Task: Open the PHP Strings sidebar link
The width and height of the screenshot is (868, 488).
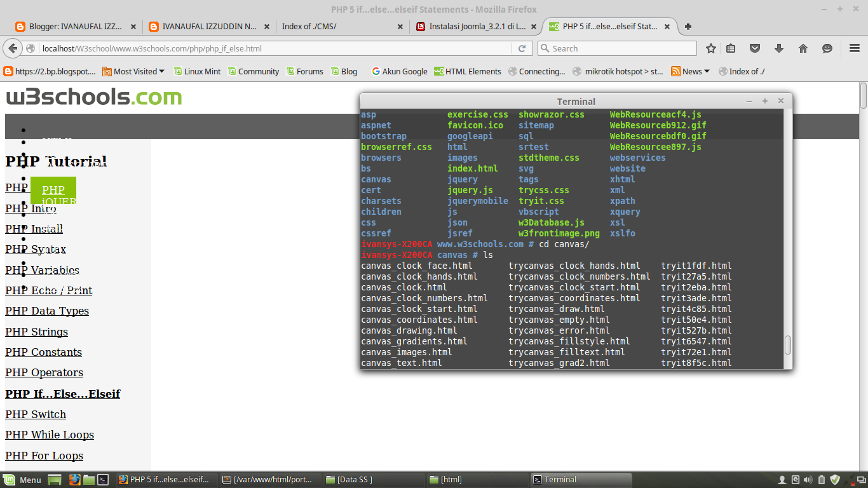Action: point(36,332)
